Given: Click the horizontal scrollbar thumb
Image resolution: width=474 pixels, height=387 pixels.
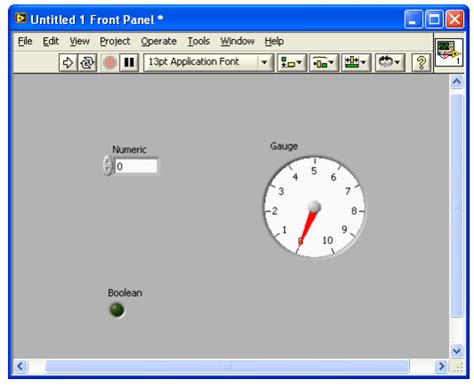Looking at the screenshot, I should [227, 366].
